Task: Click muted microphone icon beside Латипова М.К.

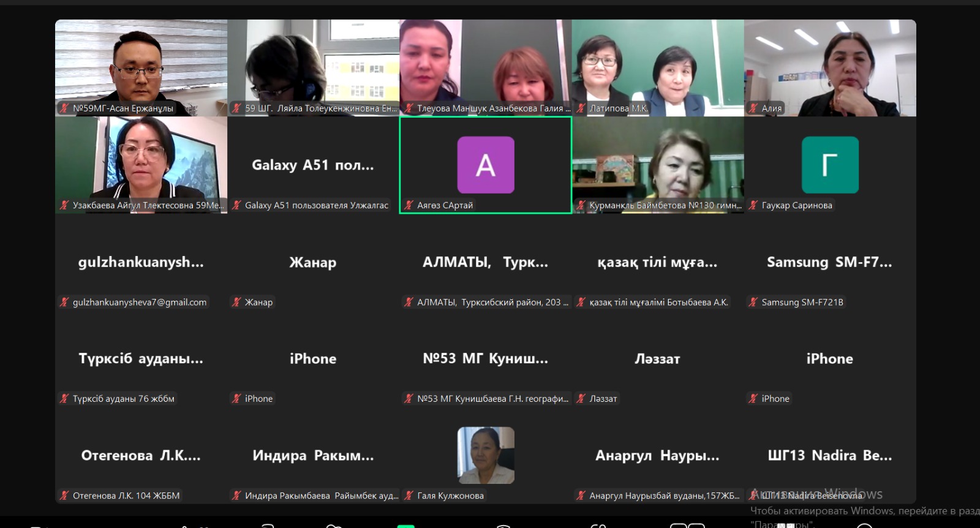Action: click(x=581, y=108)
